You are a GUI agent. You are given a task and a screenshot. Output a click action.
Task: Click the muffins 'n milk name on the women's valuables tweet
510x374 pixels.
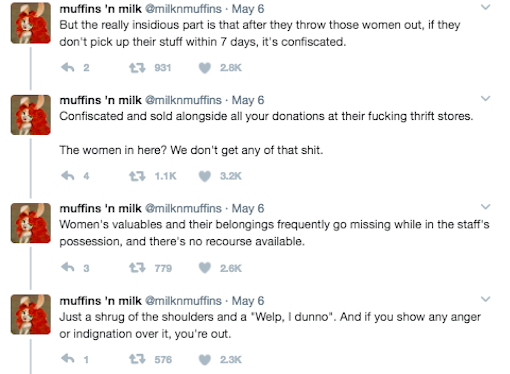coord(100,209)
